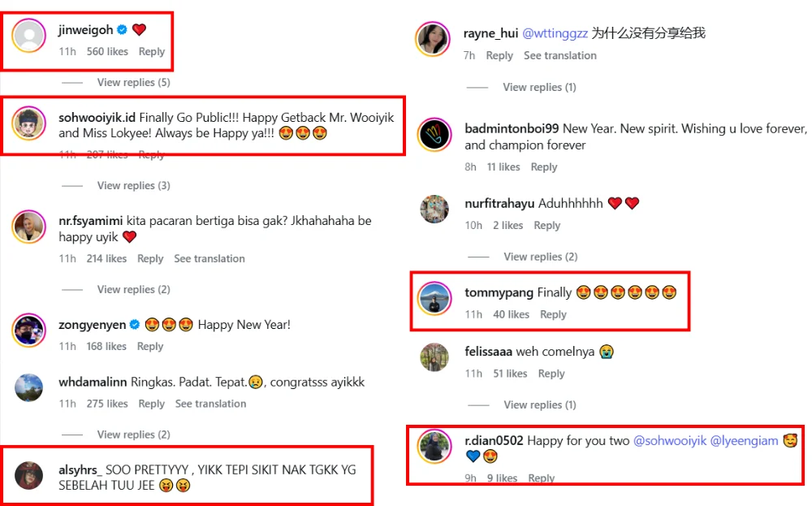812x506 pixels.
Task: See translation of nr.fsyamimi's comment
Action: coord(209,258)
